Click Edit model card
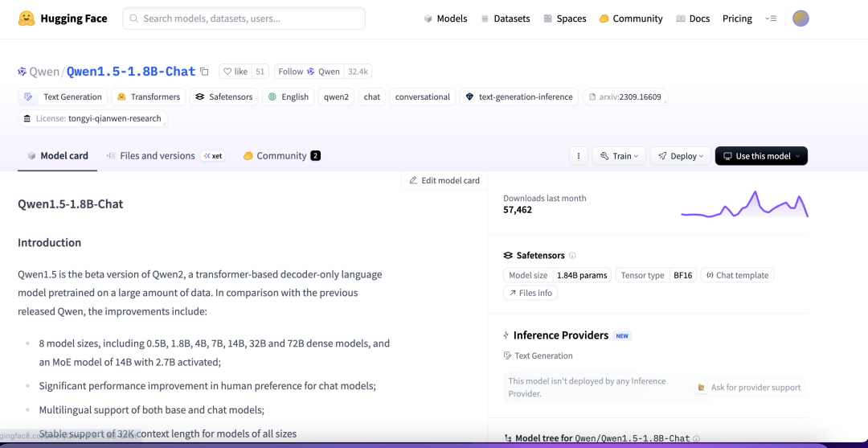 point(444,180)
